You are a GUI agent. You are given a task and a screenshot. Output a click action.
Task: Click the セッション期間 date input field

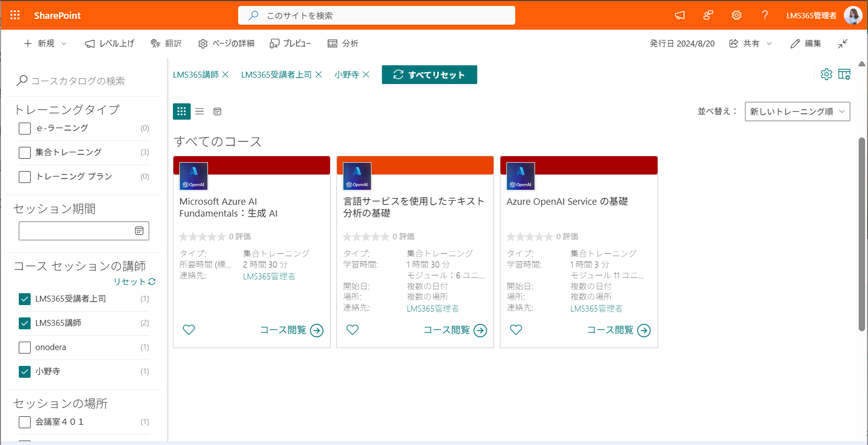84,231
